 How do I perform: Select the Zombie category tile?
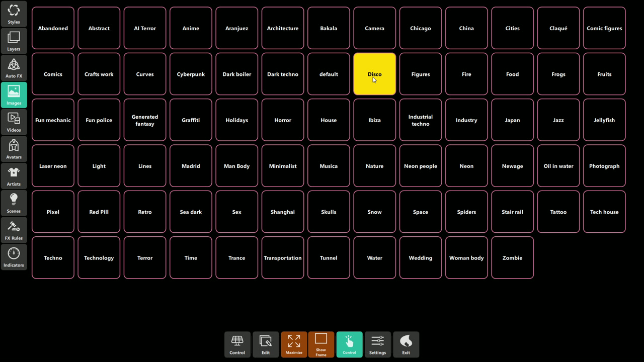coord(512,258)
